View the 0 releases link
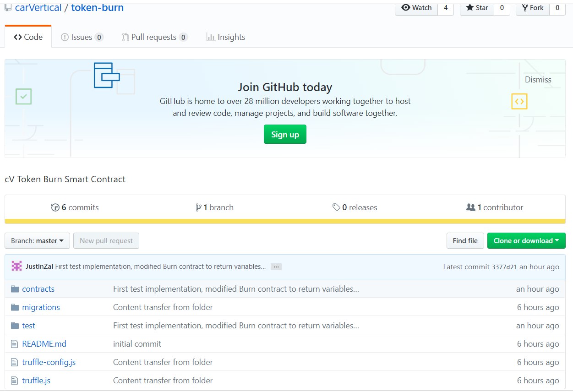The width and height of the screenshot is (573, 392). pos(355,207)
